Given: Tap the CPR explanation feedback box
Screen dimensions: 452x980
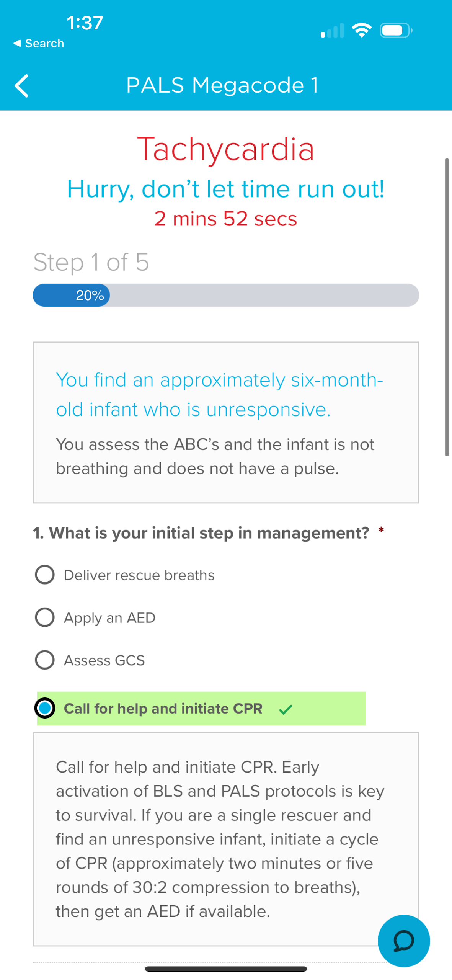Looking at the screenshot, I should tap(226, 839).
